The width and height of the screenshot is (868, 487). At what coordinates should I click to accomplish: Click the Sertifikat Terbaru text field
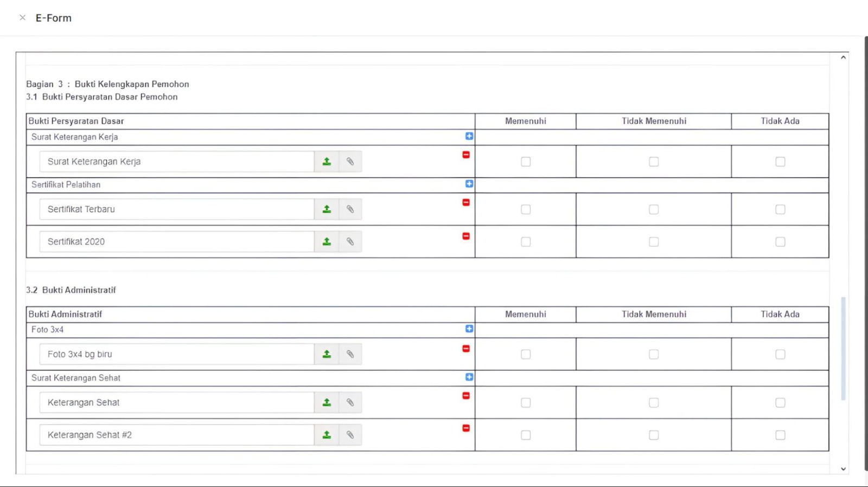point(176,209)
